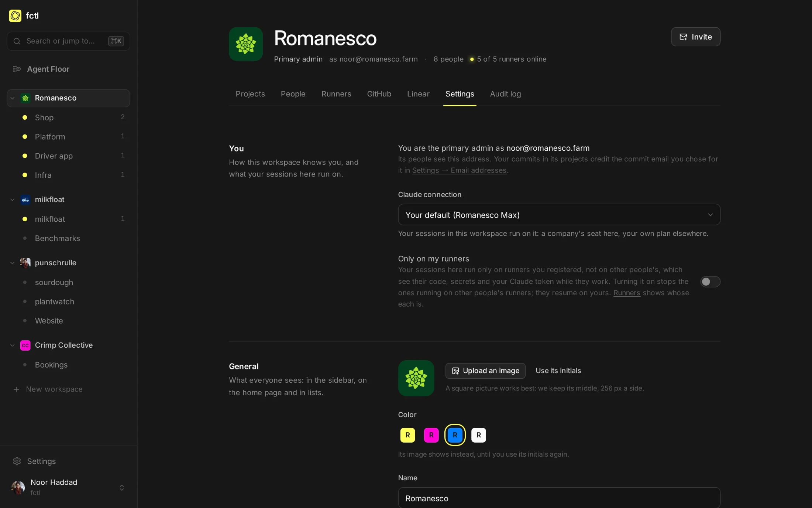Collapse the punschrulle workspace group
812x508 pixels.
pos(13,263)
